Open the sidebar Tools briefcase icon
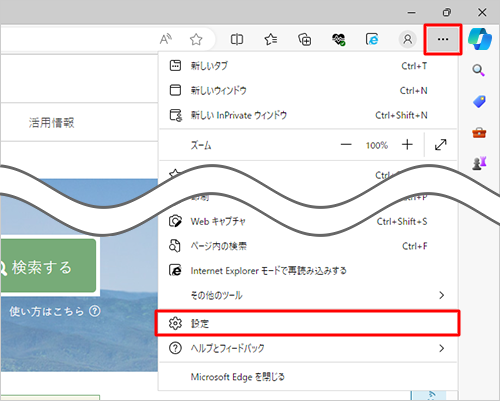 click(479, 133)
